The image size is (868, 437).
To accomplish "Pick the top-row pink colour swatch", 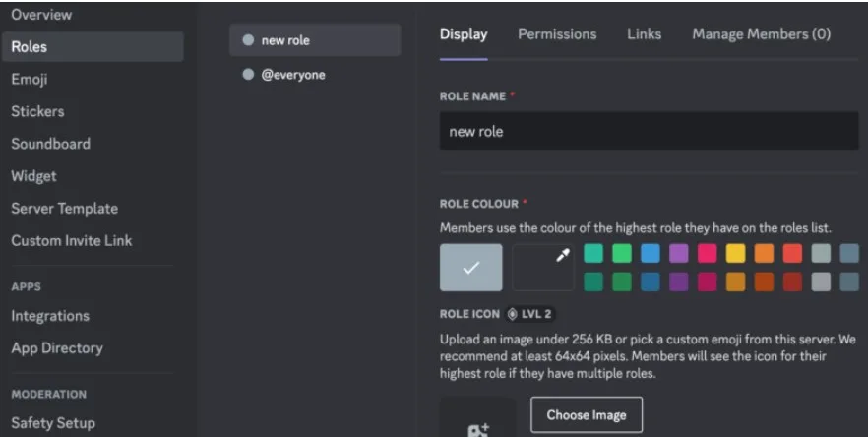I will (x=708, y=253).
